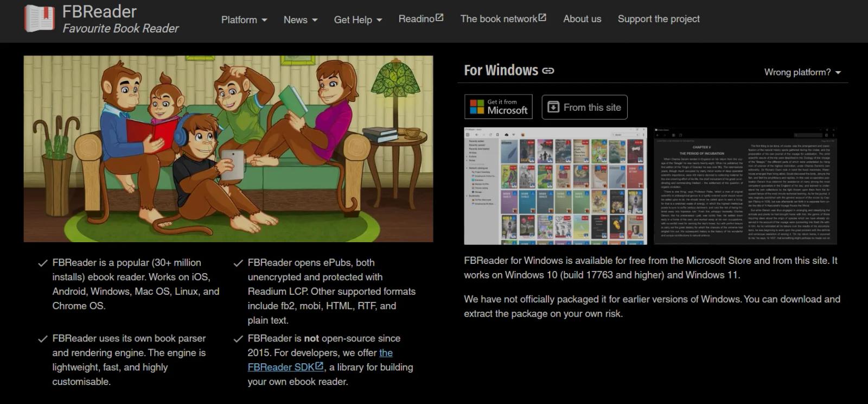
Task: Copy the For Windows anchor link icon
Action: coord(548,71)
